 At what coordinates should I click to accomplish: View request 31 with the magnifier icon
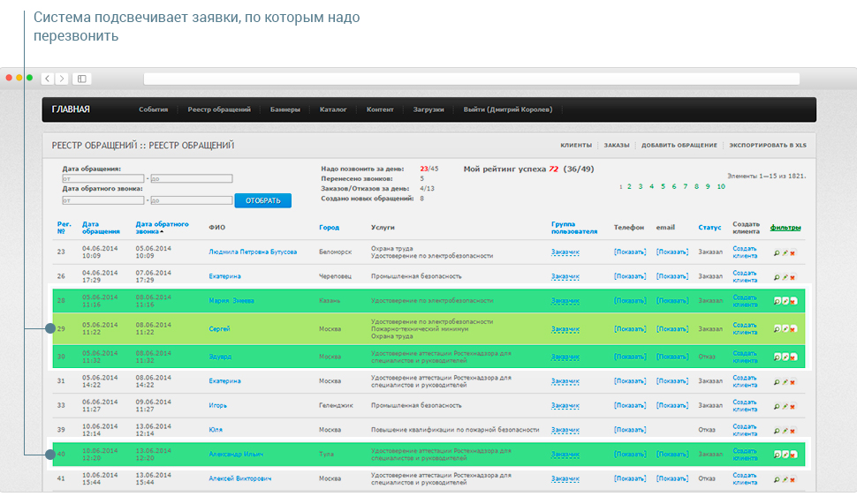(777, 382)
